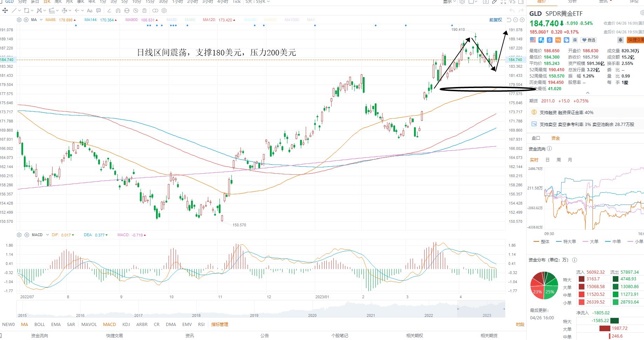Open 资金流向 bottom link
This screenshot has height=340, width=644.
[x=40, y=336]
